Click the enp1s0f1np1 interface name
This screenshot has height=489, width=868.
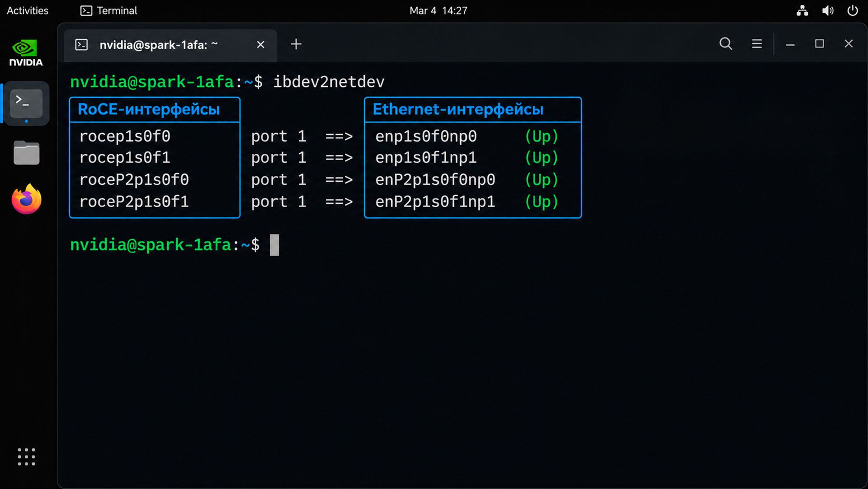(x=426, y=157)
